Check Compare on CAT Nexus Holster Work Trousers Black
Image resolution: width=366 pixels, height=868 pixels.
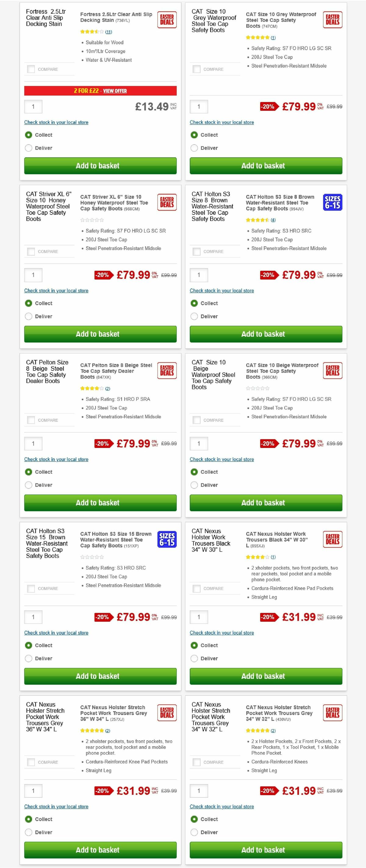click(x=196, y=588)
